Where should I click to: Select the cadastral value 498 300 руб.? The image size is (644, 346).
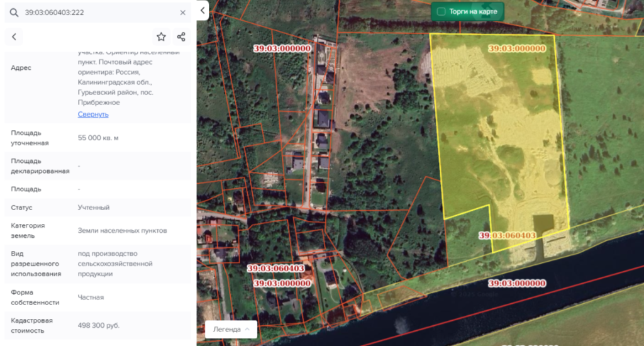[99, 325]
